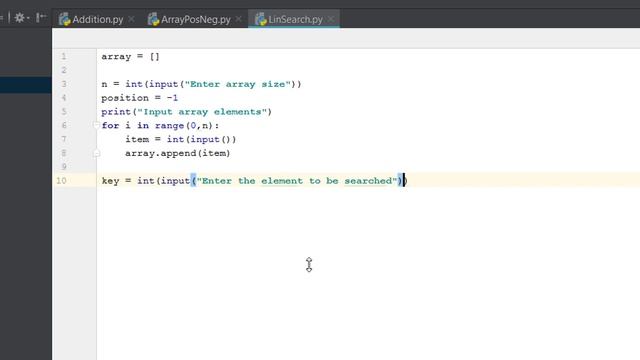Click the 'Input array elements' string
Image resolution: width=640 pixels, height=360 pixels.
tap(202, 112)
